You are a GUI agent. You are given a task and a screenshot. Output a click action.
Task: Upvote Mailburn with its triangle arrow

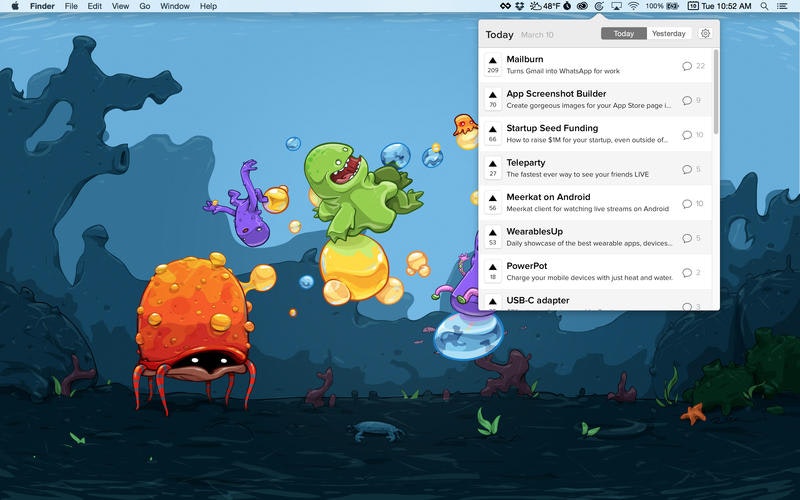point(492,60)
